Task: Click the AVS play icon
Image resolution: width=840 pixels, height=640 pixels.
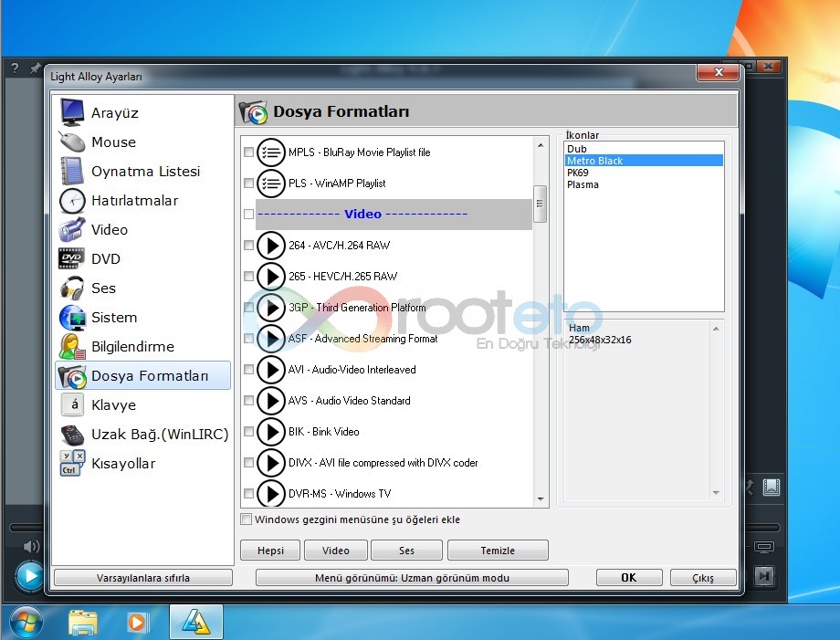Action: (x=271, y=401)
